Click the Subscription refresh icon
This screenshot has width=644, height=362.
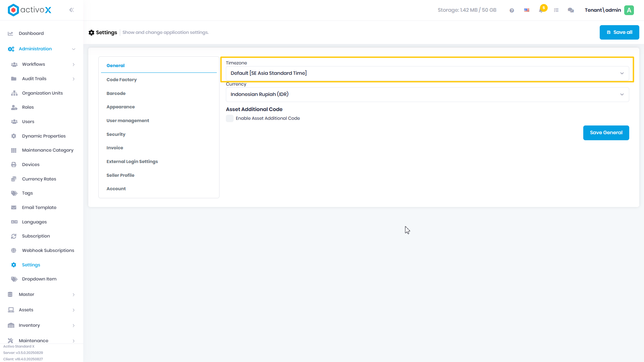tap(14, 236)
